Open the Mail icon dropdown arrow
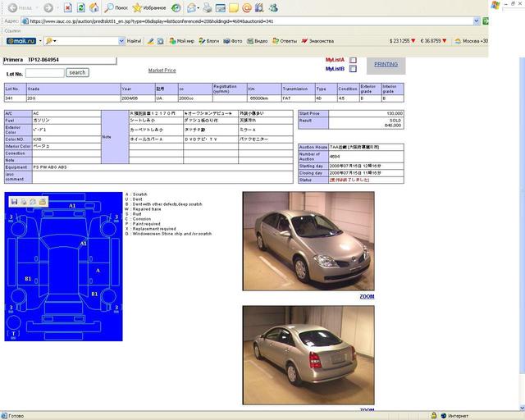This screenshot has height=420, width=525. pos(199,7)
